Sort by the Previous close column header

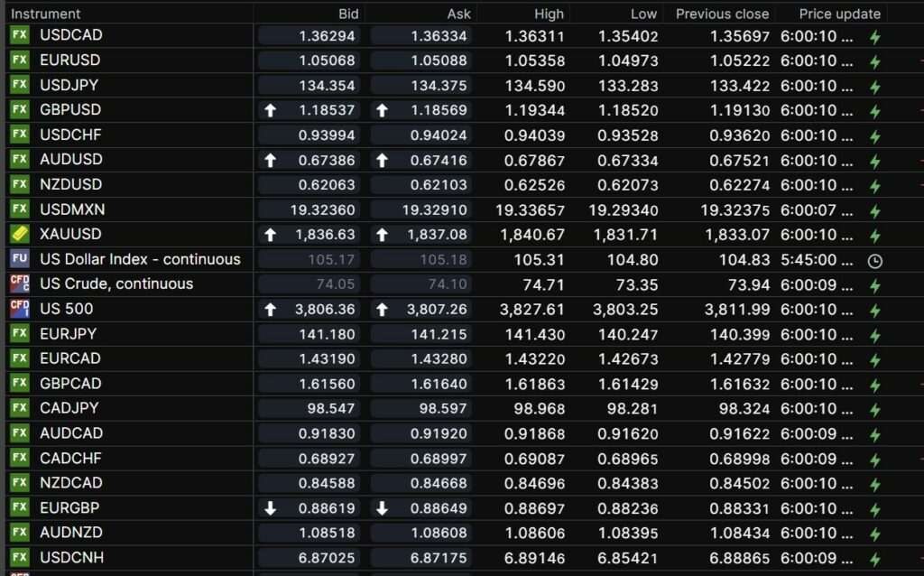click(x=722, y=14)
